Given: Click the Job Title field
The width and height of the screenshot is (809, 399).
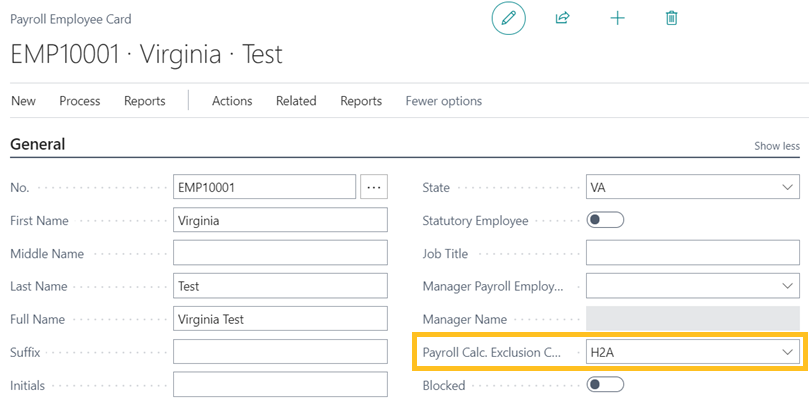Looking at the screenshot, I should click(x=693, y=253).
